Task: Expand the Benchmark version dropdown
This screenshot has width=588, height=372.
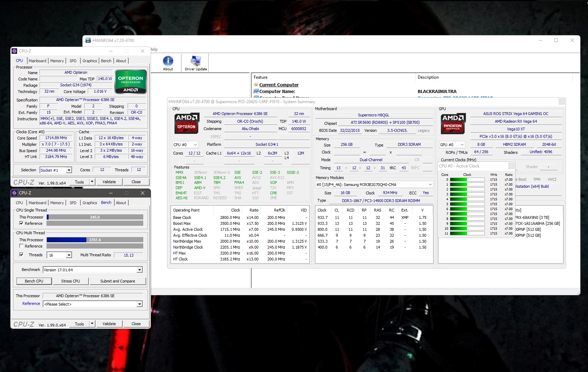Action: (x=139, y=270)
